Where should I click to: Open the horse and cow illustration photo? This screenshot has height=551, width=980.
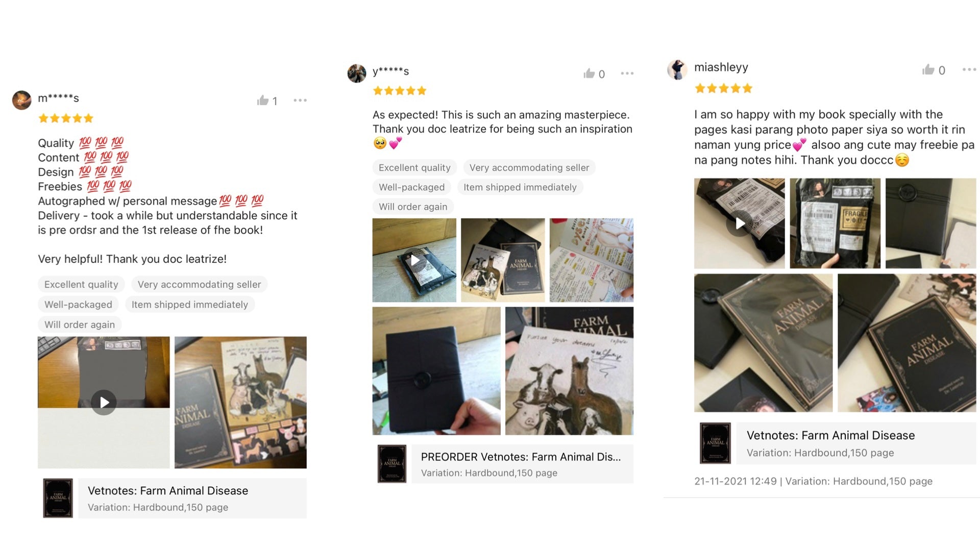pos(569,371)
